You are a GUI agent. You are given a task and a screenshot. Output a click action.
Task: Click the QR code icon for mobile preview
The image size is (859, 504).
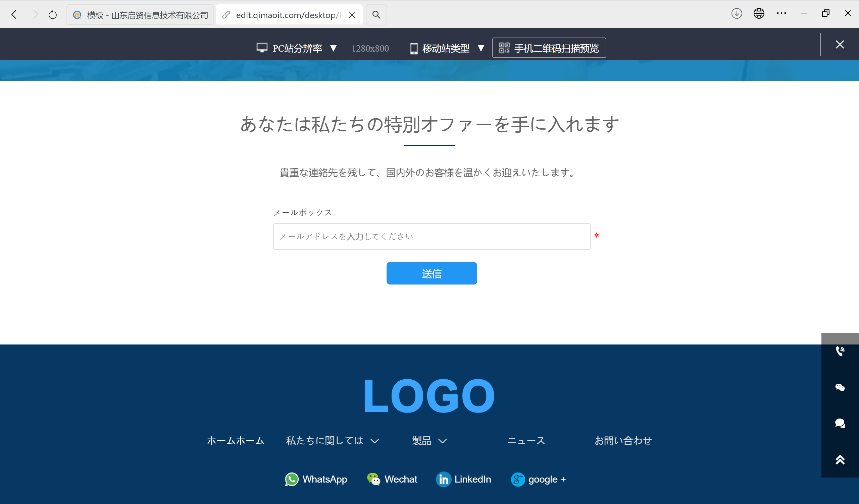coord(505,48)
